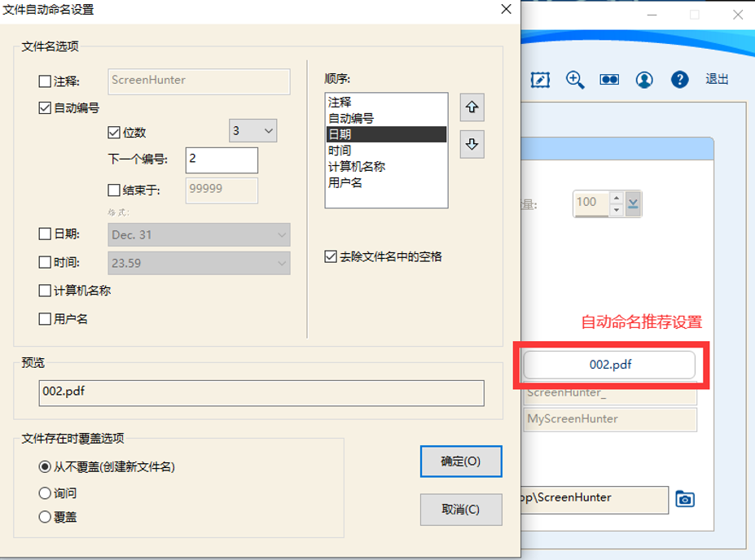
Task: Enable the 结束于 checkbox
Action: click(x=114, y=190)
